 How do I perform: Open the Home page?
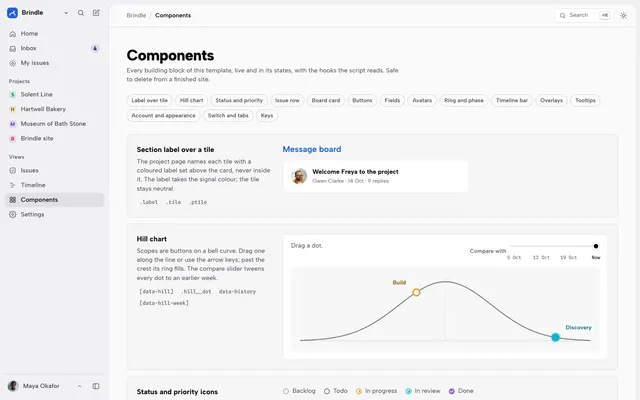[54, 34]
